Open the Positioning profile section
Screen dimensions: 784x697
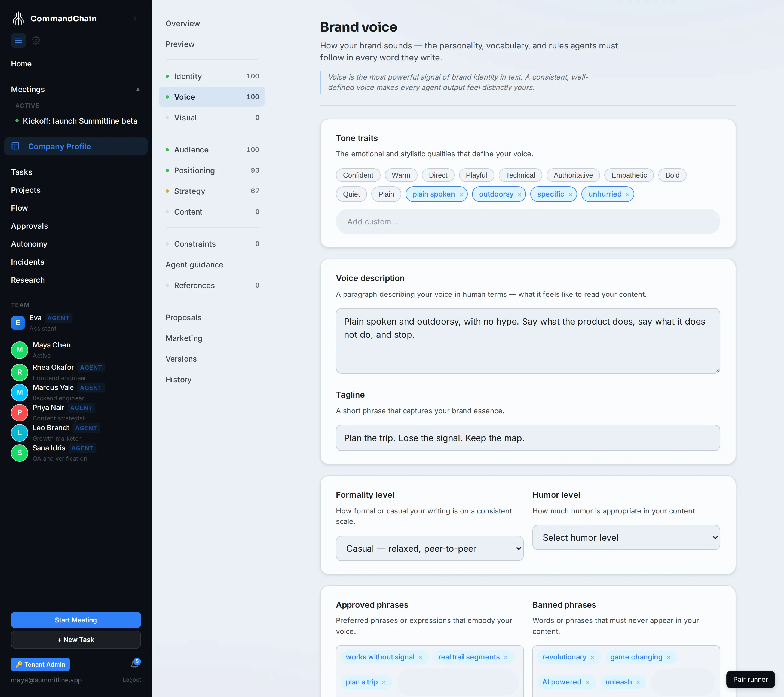tap(212, 170)
